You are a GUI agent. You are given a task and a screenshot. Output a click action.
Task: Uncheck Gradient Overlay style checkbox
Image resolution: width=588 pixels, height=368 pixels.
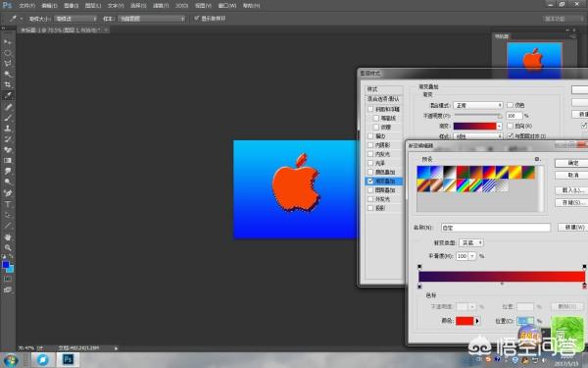point(370,181)
